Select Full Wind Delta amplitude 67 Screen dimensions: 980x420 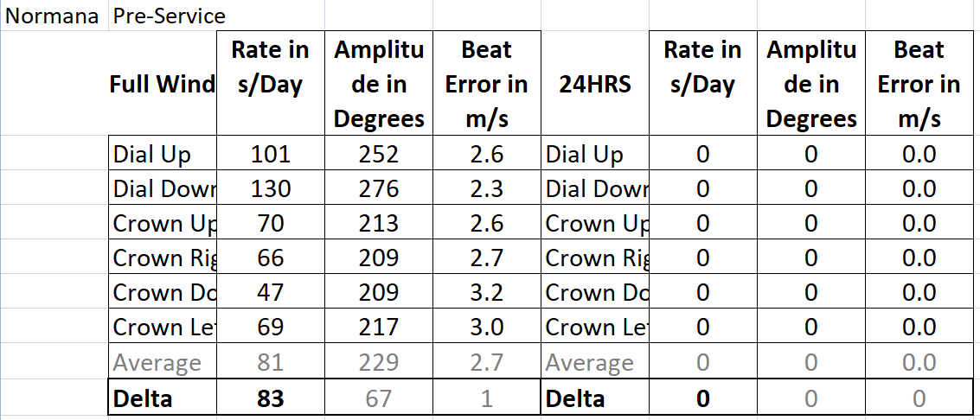coord(378,398)
